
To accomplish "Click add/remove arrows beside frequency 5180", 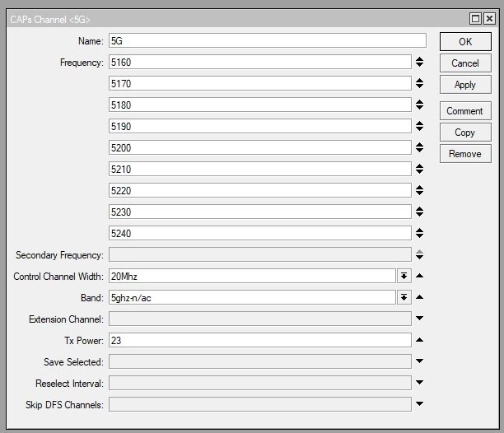I will (x=419, y=105).
